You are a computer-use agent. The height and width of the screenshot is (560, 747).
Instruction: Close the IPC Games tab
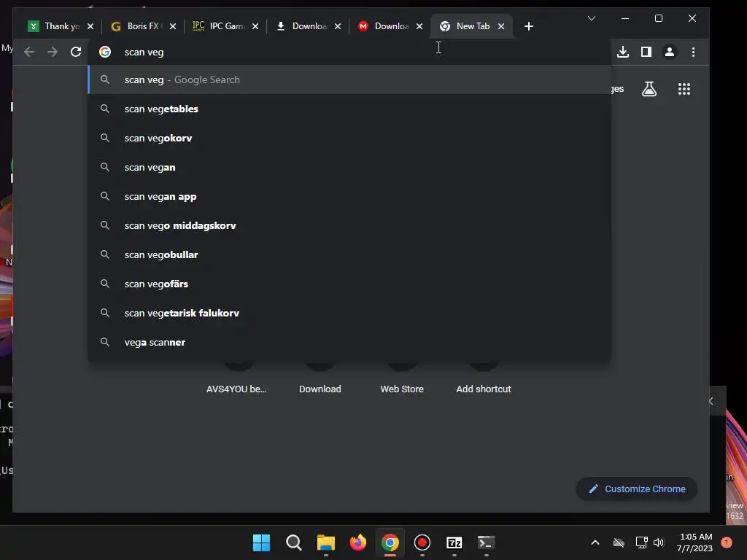255,26
